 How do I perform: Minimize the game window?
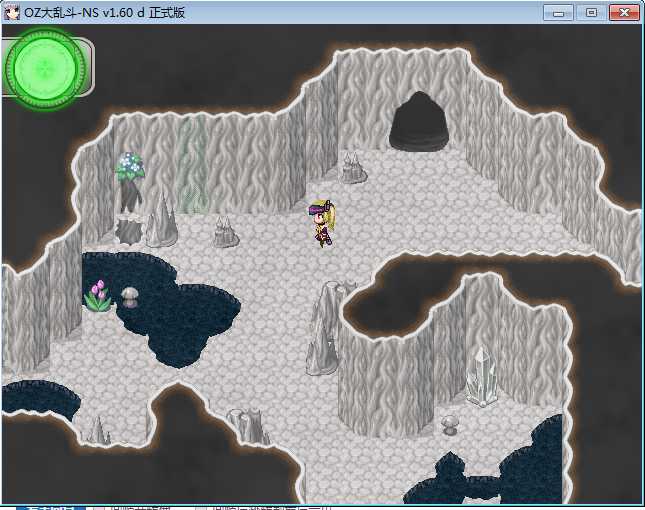(x=558, y=13)
